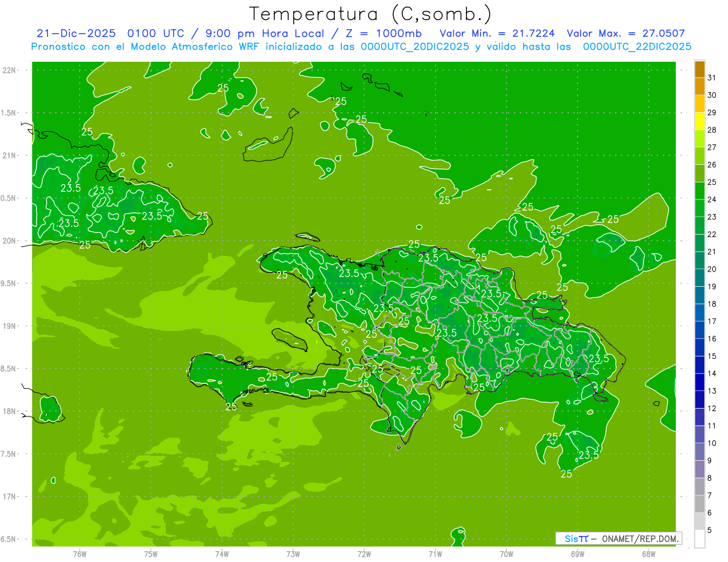Click the "18N" latitude axis label

pos(10,411)
